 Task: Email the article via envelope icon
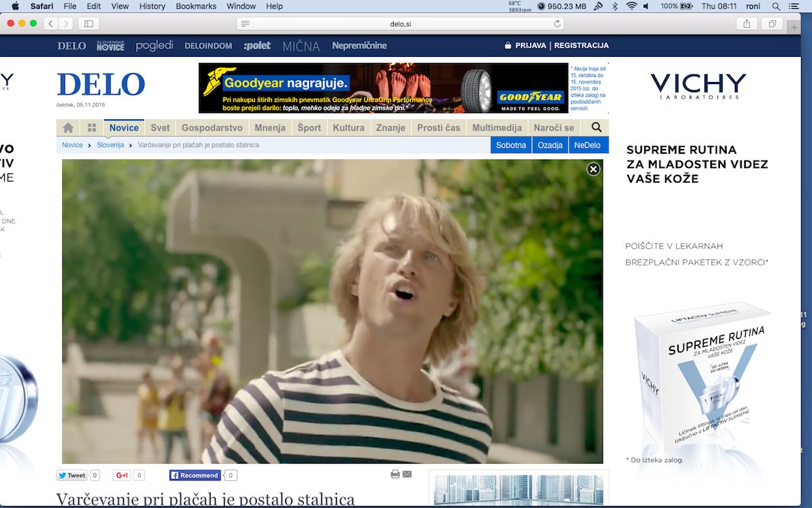tap(407, 475)
